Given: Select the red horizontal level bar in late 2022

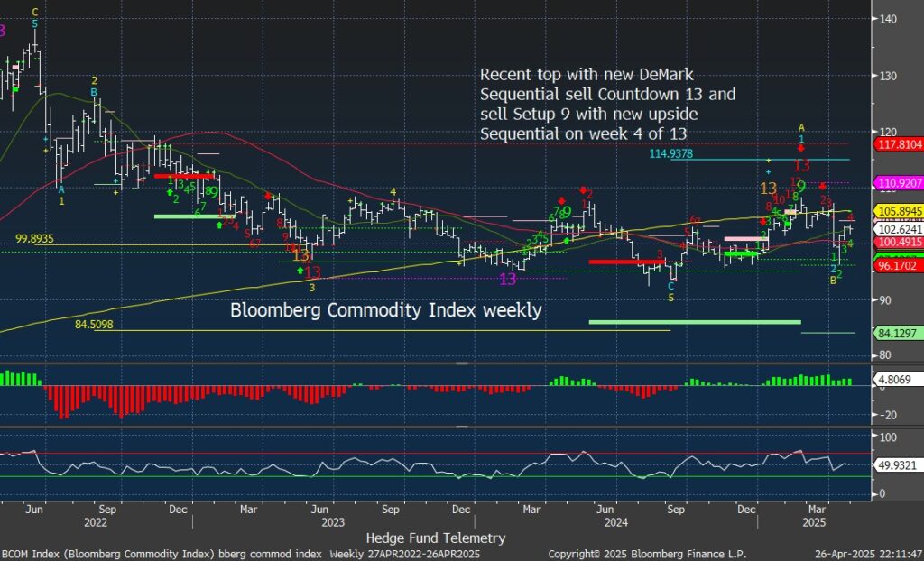Looking at the screenshot, I should 184,176.
